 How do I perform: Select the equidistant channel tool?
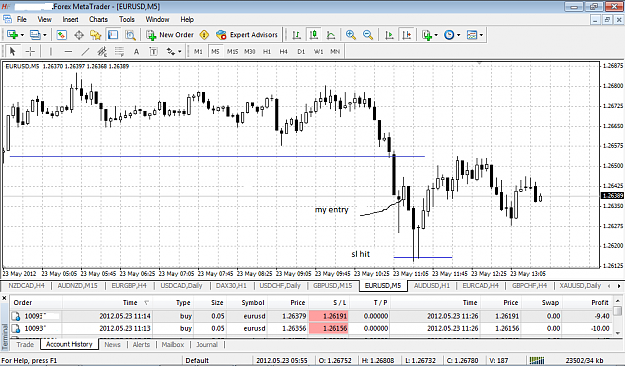point(102,51)
